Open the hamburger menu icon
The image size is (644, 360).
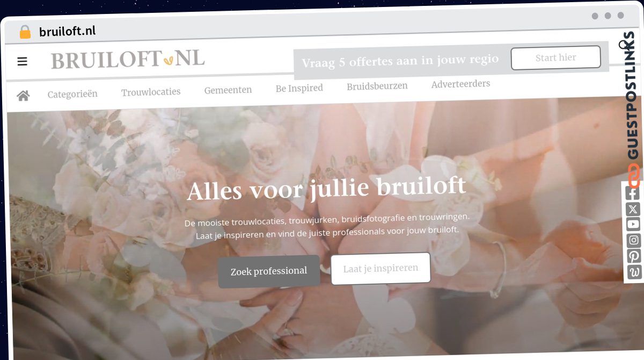click(x=22, y=61)
